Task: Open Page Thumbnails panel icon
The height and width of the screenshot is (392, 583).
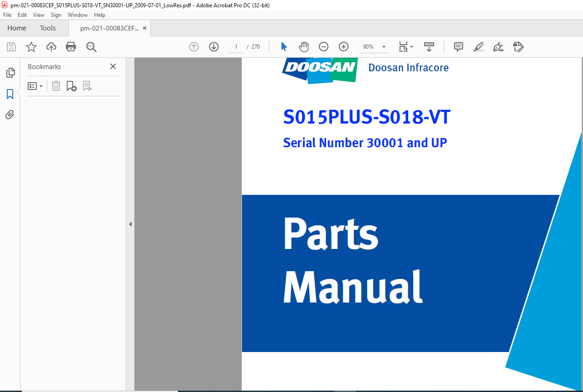Action: [x=10, y=73]
